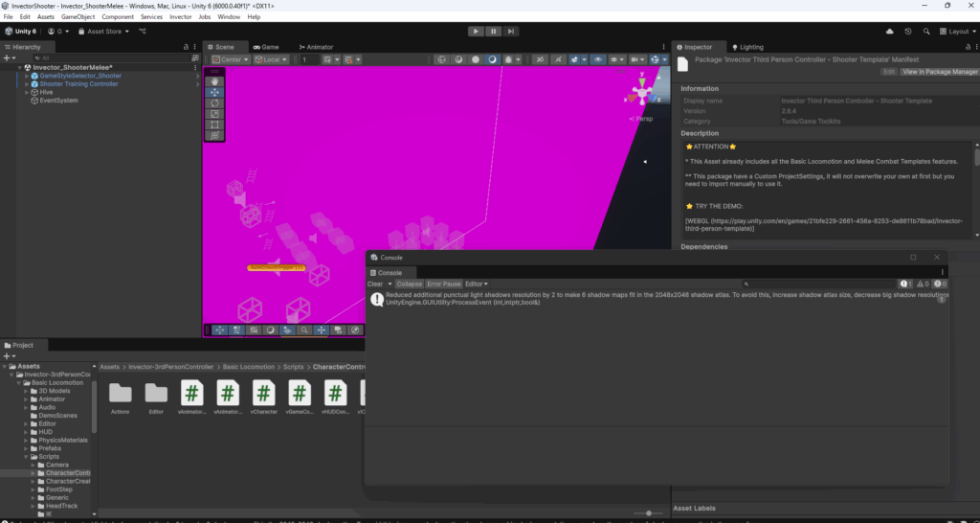
Task: Toggle Collapse in Console
Action: (410, 284)
